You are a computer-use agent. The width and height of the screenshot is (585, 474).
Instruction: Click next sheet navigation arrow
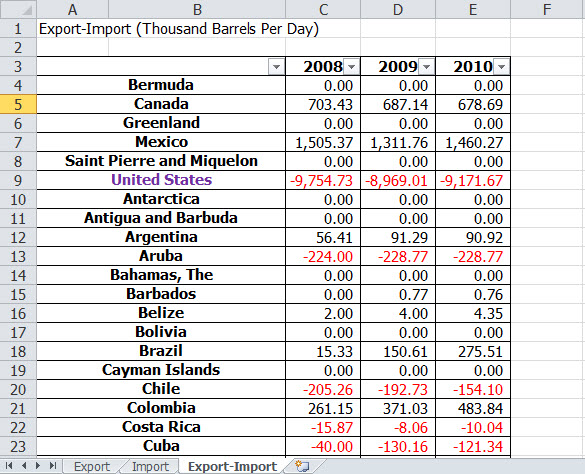pyautogui.click(x=38, y=465)
